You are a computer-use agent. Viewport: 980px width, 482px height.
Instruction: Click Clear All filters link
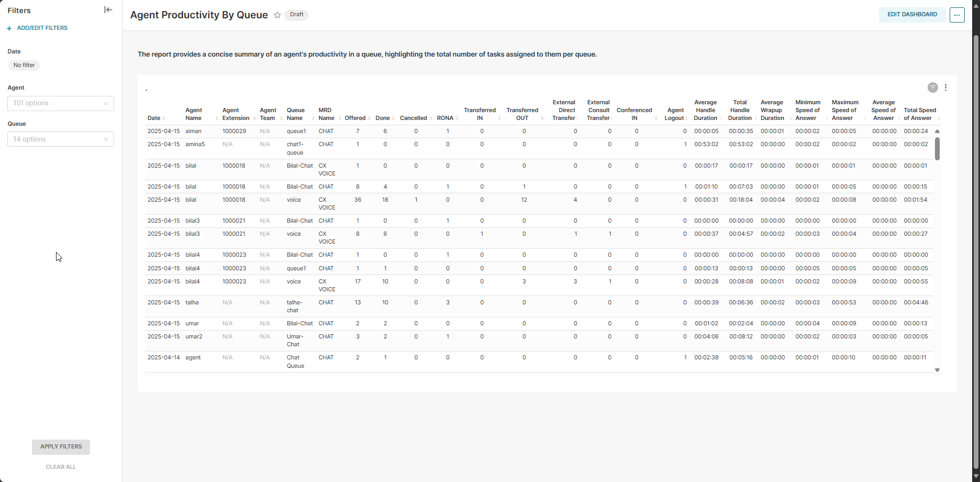pyautogui.click(x=61, y=467)
